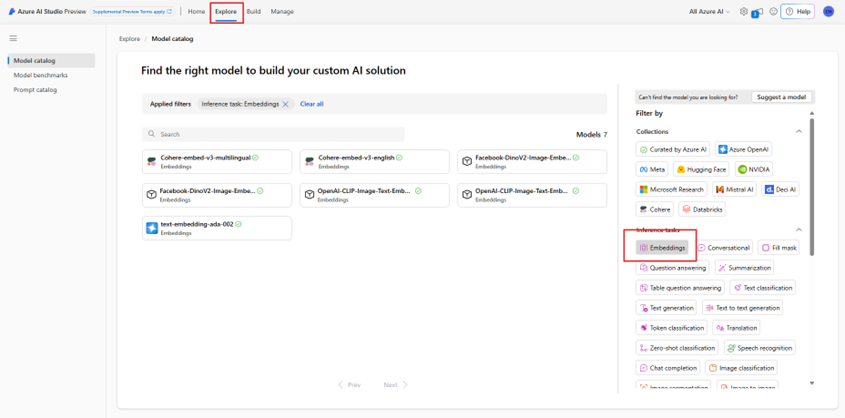Click the Clear all filters link
This screenshot has height=418, width=845.
pos(312,104)
